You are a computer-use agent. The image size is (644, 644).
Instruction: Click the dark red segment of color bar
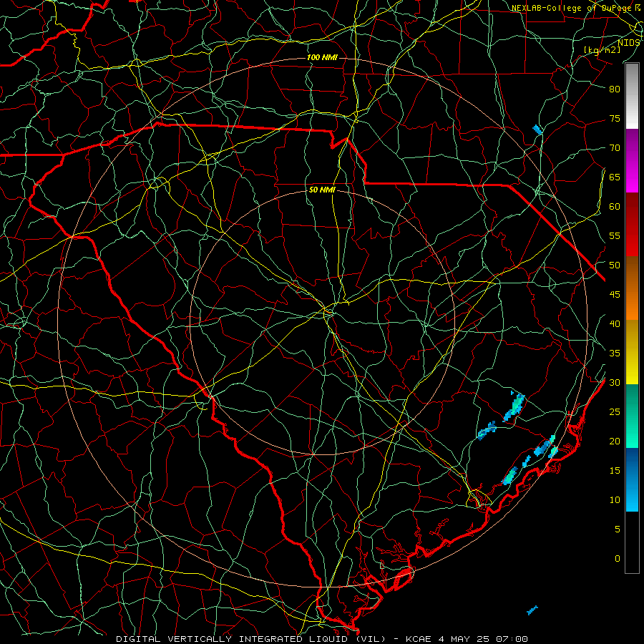click(632, 225)
